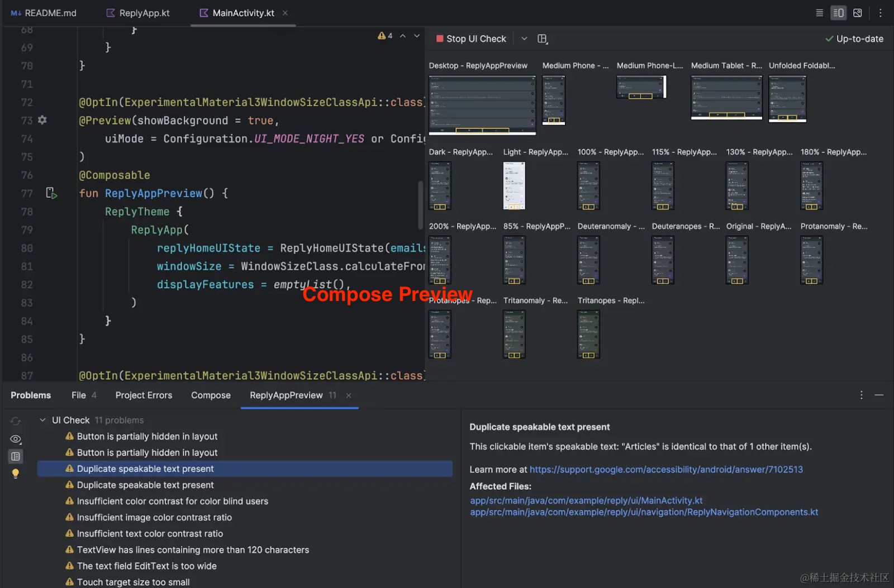Switch editor to Code-only view
This screenshot has width=894, height=588.
[820, 13]
